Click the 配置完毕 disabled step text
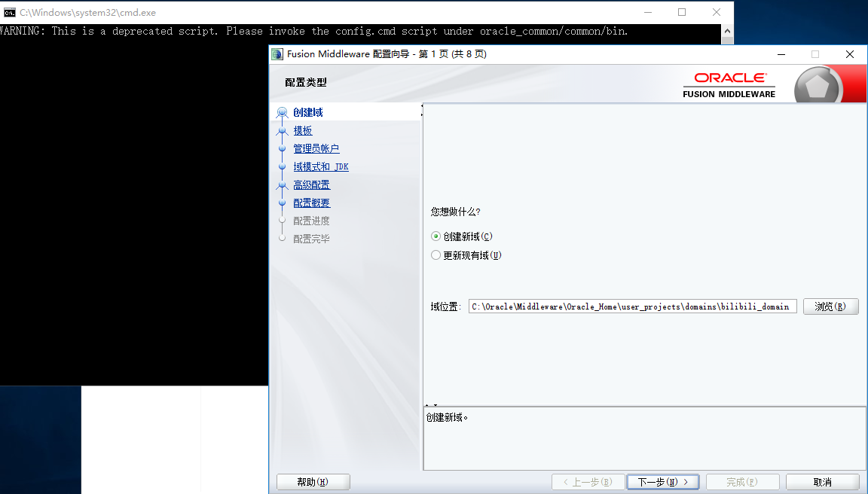The width and height of the screenshot is (868, 494). (x=311, y=239)
